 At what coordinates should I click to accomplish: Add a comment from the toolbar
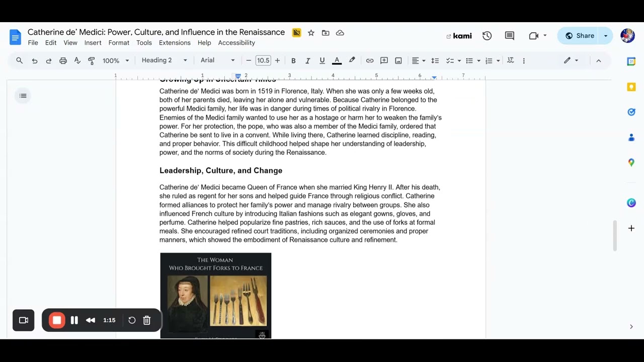click(x=384, y=60)
